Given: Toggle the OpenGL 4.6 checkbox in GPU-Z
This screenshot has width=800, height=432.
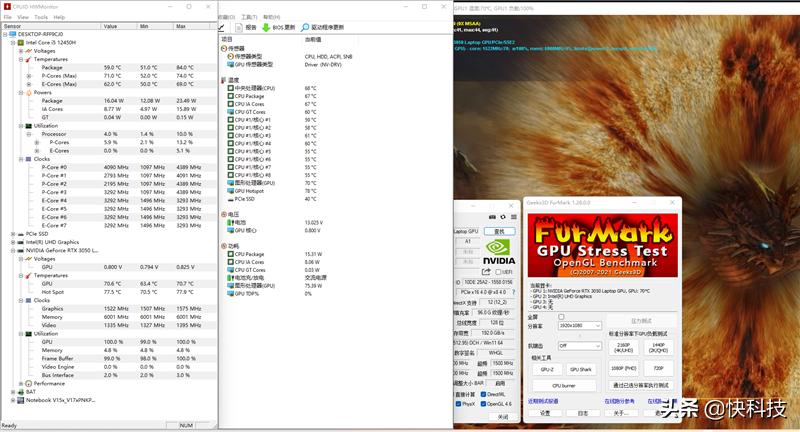Looking at the screenshot, I should tap(483, 403).
